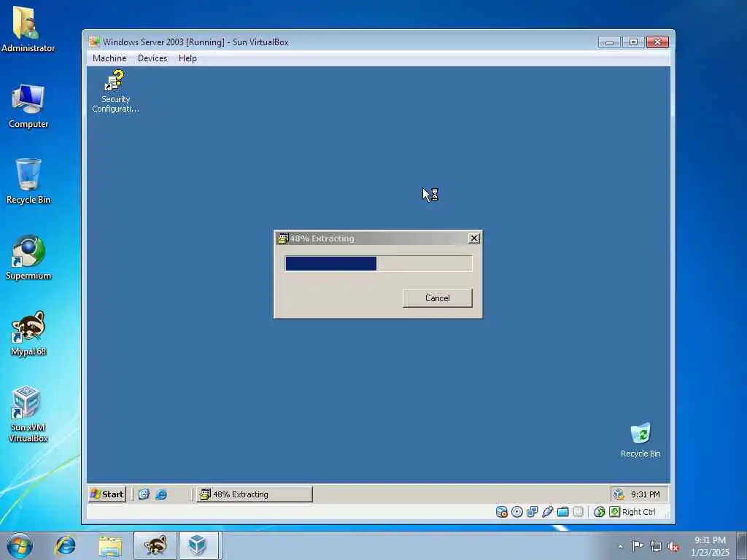
Task: Click the Show desktop strip on host taskbar
Action: point(742,545)
